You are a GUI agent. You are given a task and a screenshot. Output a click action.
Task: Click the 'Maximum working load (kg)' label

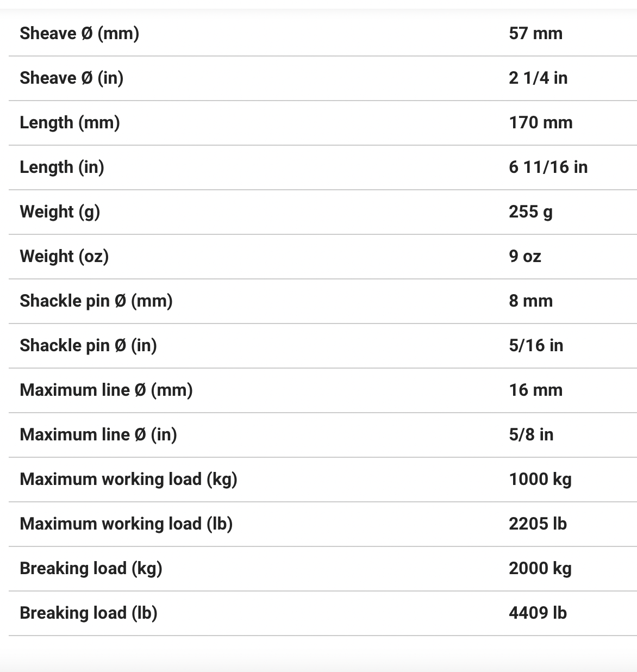[x=128, y=480]
